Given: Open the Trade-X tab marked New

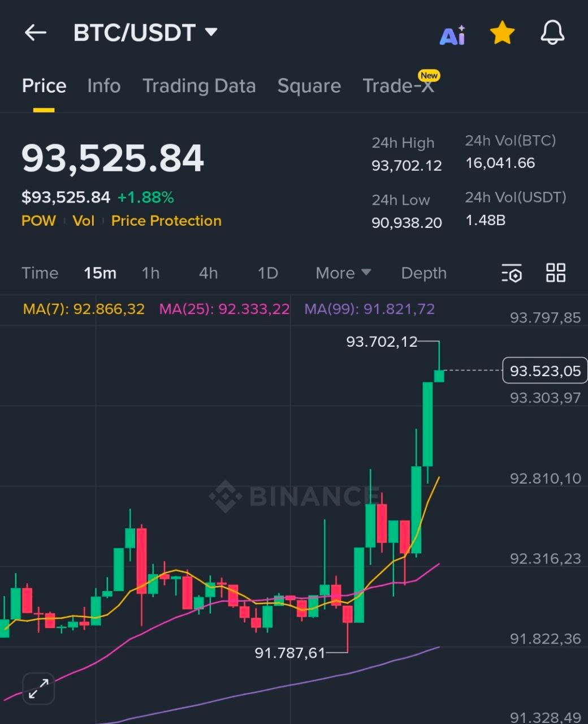Looking at the screenshot, I should (398, 86).
